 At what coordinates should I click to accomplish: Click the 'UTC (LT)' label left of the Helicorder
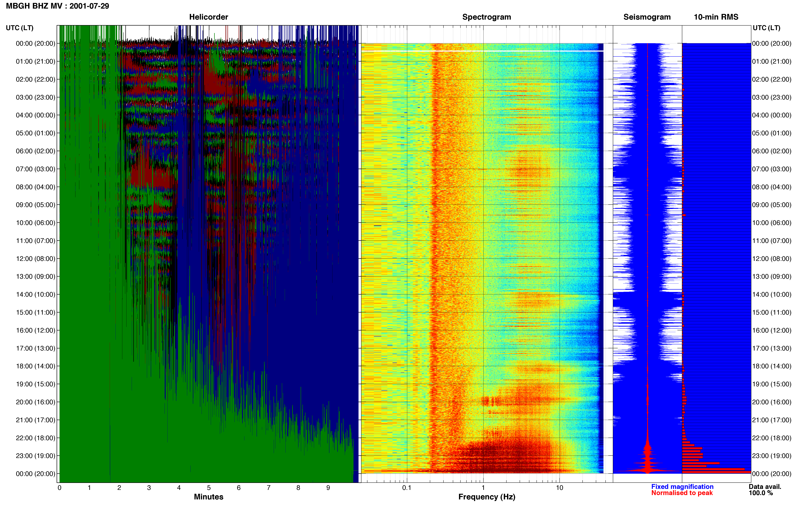point(20,28)
